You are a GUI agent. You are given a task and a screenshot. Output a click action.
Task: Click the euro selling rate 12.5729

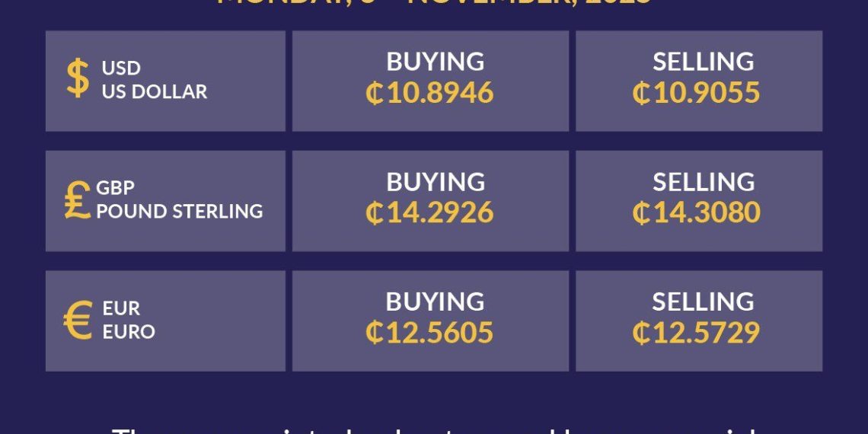[x=707, y=333]
